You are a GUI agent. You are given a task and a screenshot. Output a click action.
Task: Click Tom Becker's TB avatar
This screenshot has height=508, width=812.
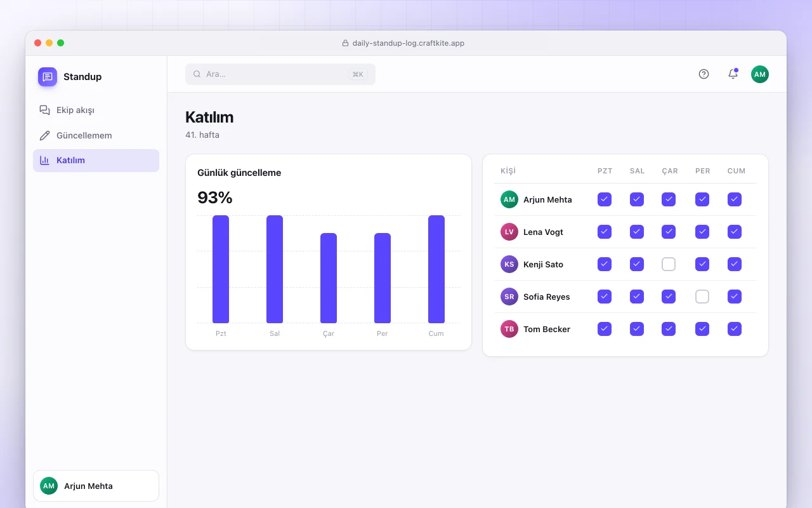tap(509, 329)
